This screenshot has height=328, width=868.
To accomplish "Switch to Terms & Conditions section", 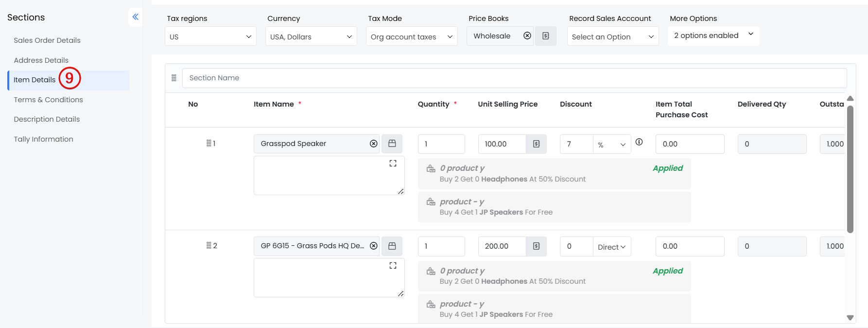I will pyautogui.click(x=48, y=100).
